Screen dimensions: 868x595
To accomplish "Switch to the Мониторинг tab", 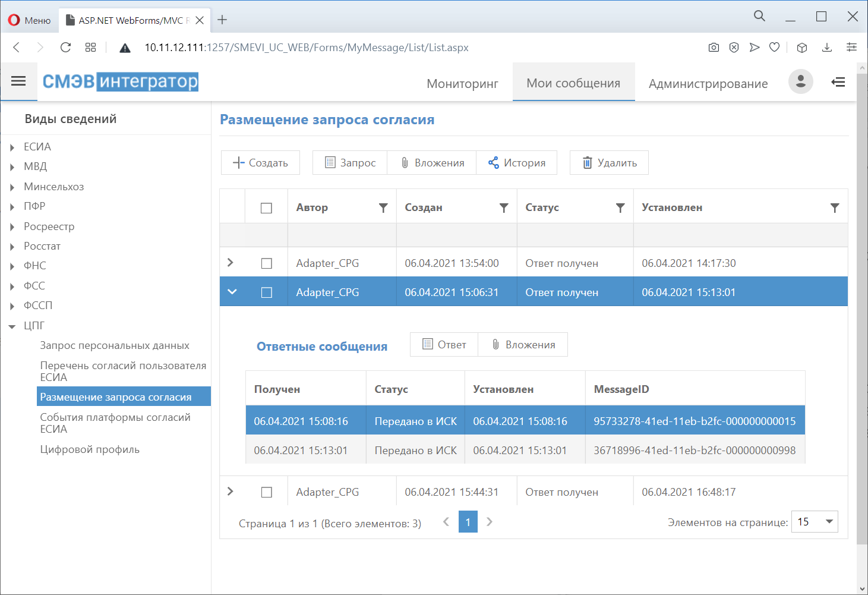I will point(462,84).
